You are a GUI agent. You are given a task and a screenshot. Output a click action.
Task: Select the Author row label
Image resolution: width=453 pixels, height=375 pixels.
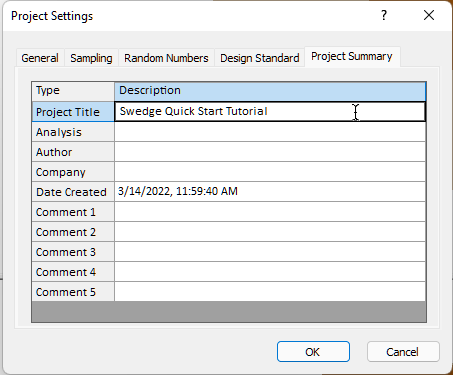click(73, 152)
